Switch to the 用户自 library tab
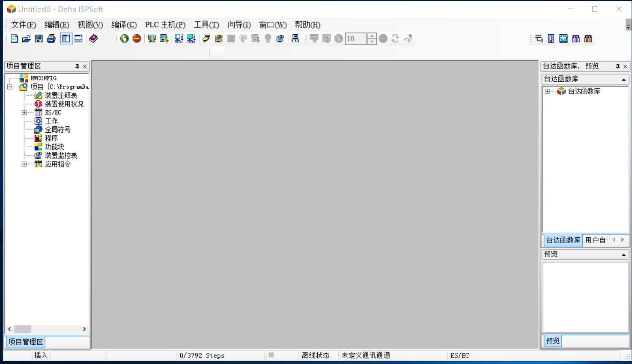 [x=596, y=240]
